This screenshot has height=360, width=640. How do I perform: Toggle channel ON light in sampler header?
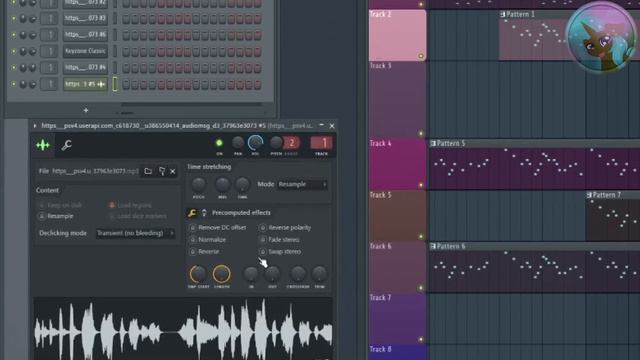(219, 143)
